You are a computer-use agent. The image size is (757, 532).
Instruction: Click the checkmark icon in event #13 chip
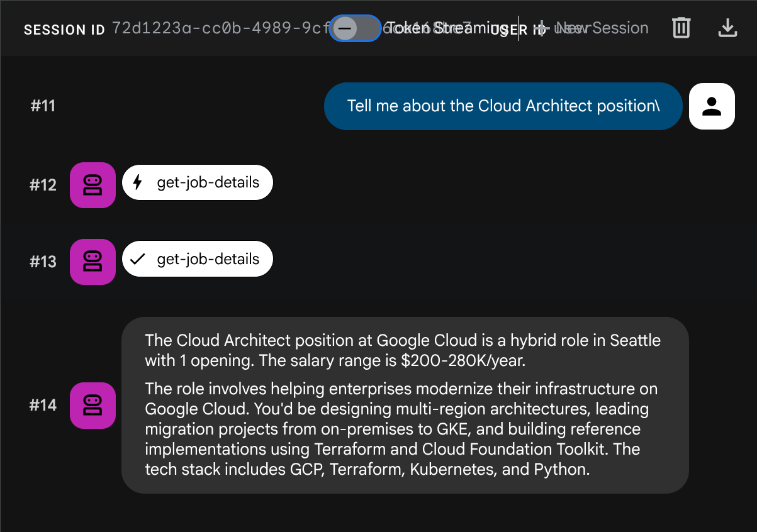138,260
